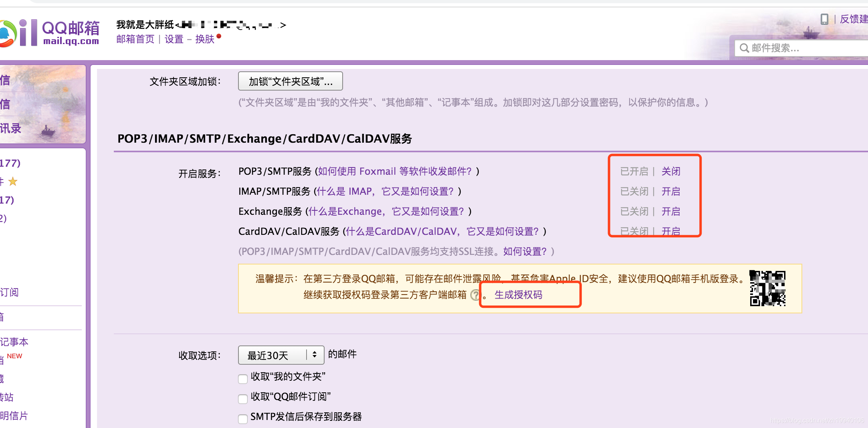Viewport: 868px width, 428px height.
Task: Click the red dot next to 换肤
Action: tap(219, 36)
